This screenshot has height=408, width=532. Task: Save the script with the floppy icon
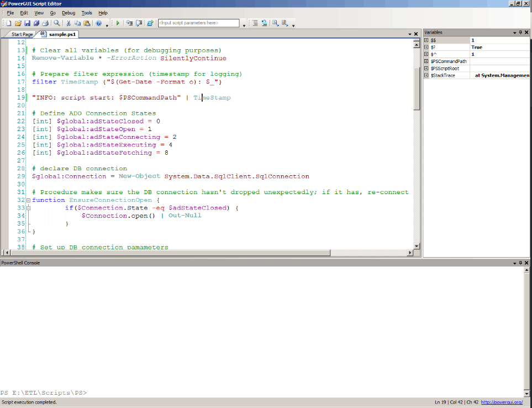coord(27,23)
